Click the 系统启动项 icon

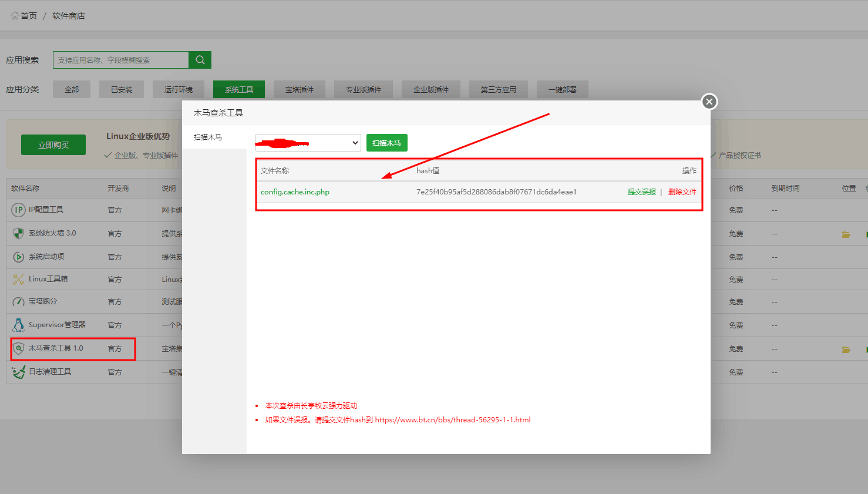pyautogui.click(x=19, y=257)
